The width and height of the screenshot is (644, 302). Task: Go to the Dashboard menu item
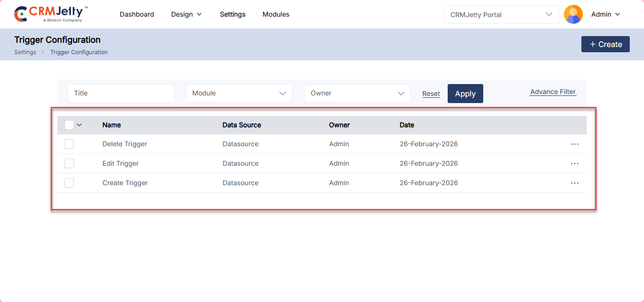pyautogui.click(x=137, y=14)
